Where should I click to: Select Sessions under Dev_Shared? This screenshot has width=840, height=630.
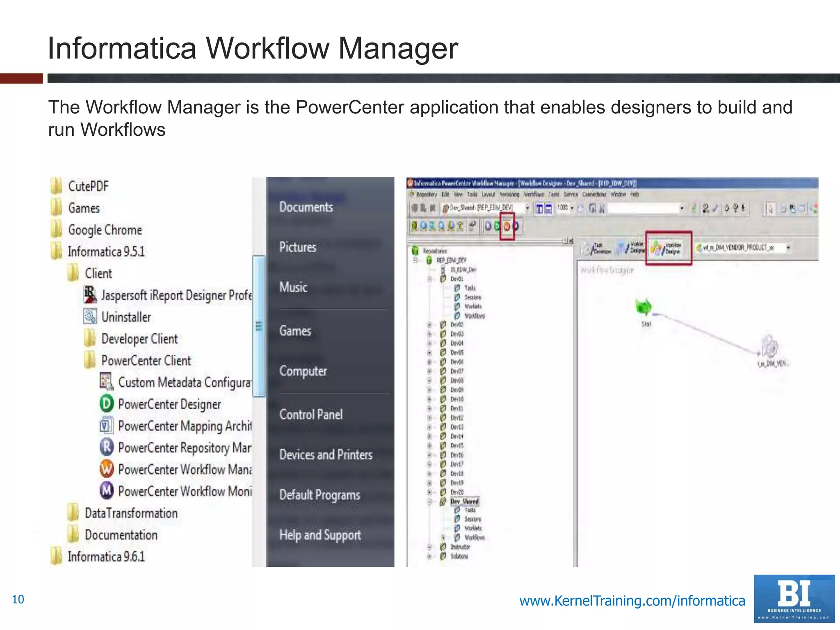click(x=472, y=519)
